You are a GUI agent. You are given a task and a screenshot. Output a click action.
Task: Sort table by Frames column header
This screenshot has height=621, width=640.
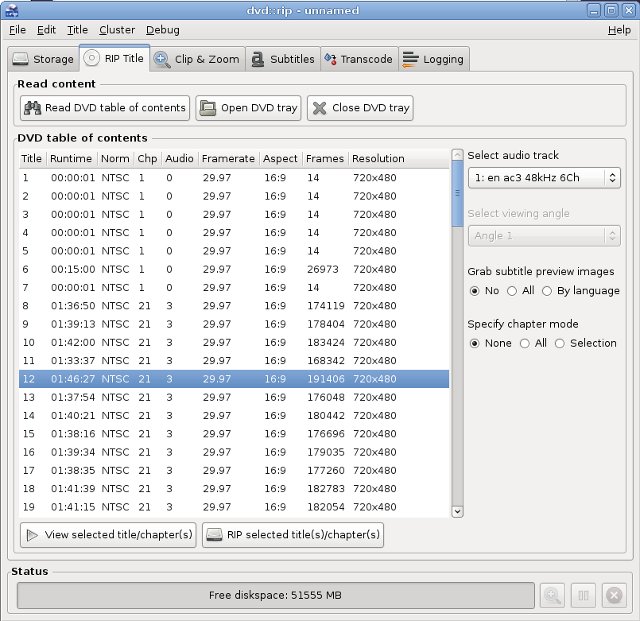325,159
